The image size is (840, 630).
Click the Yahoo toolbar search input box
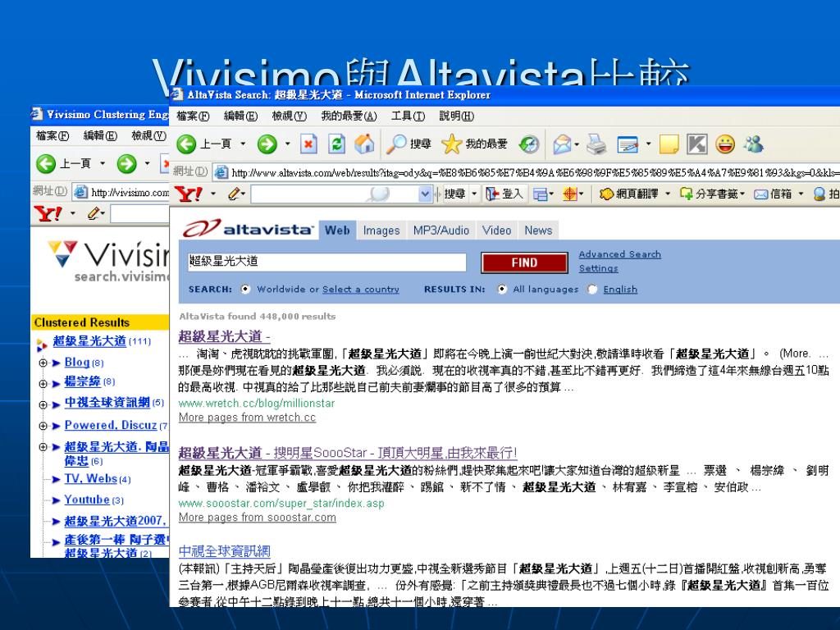336,194
